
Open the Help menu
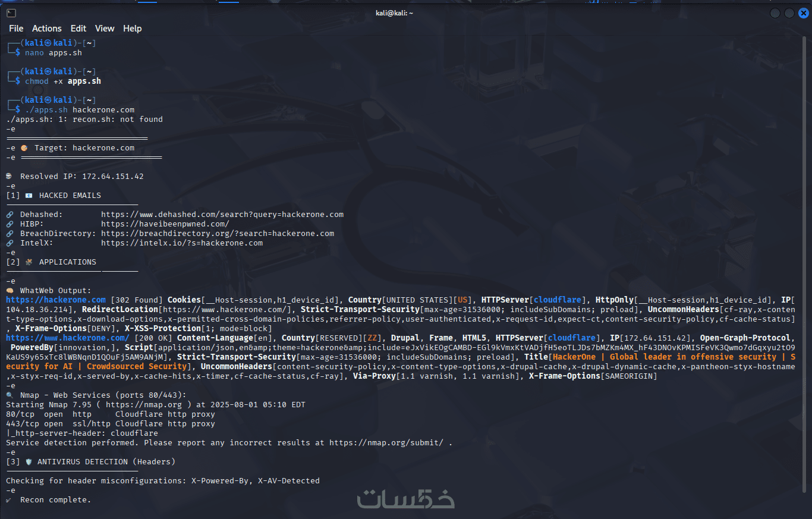pyautogui.click(x=133, y=29)
